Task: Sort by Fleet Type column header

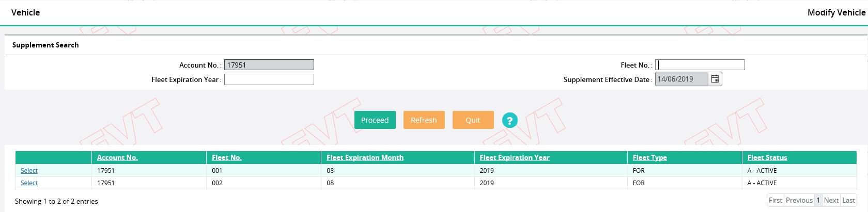Action: (650, 158)
